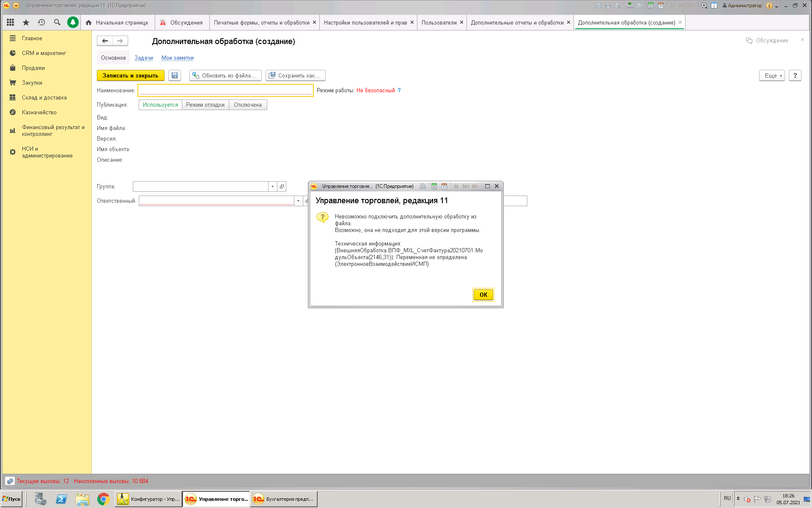812x508 pixels.
Task: Open the green notifications bell
Action: 73,22
